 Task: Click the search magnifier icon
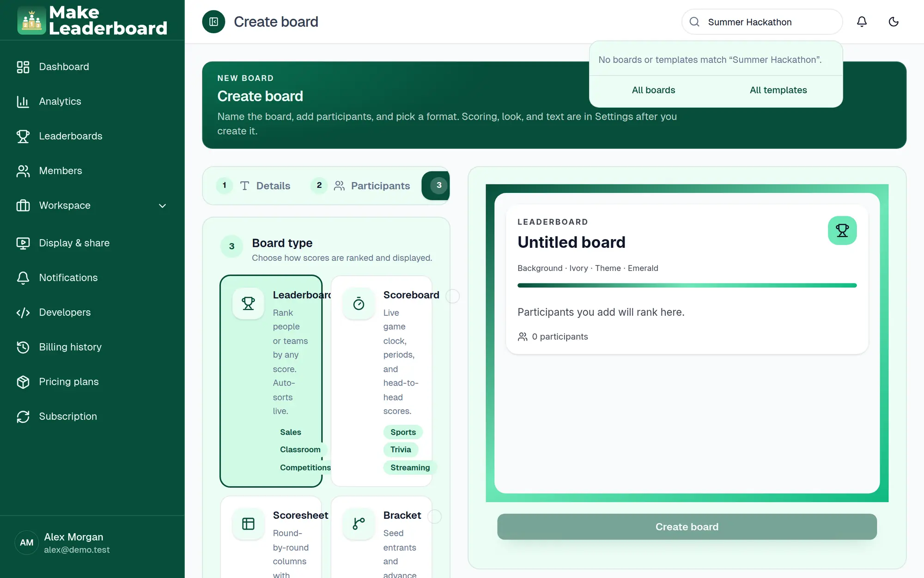tap(694, 22)
